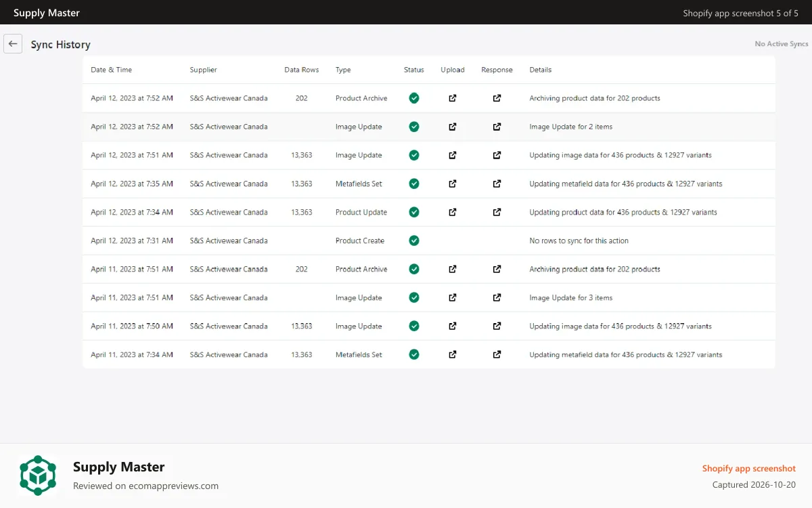Viewport: 812px width, 508px height.
Task: Click 'Product Create' in the Type column
Action: (360, 240)
